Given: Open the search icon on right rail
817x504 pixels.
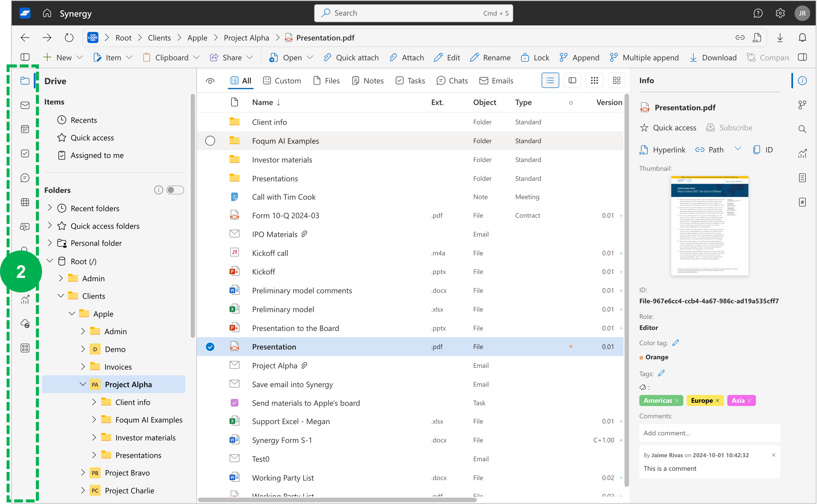Looking at the screenshot, I should click(x=802, y=129).
